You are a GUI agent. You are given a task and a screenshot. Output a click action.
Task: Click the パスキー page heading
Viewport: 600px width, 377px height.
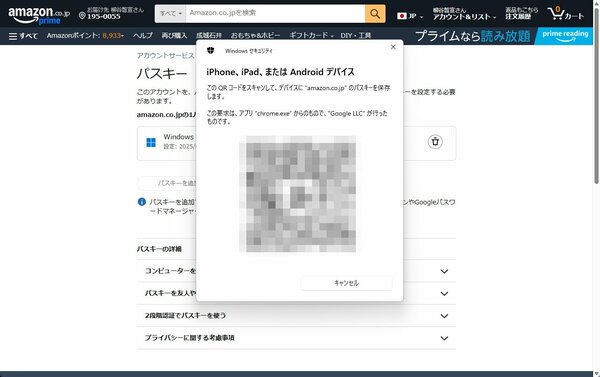click(x=162, y=73)
